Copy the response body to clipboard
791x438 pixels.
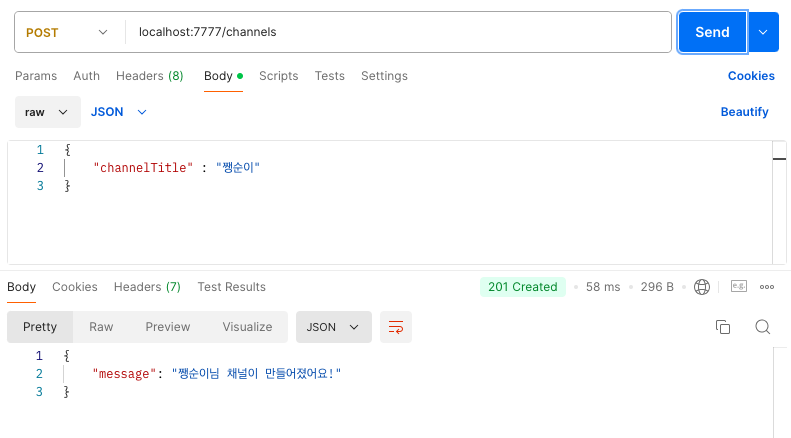(x=723, y=327)
